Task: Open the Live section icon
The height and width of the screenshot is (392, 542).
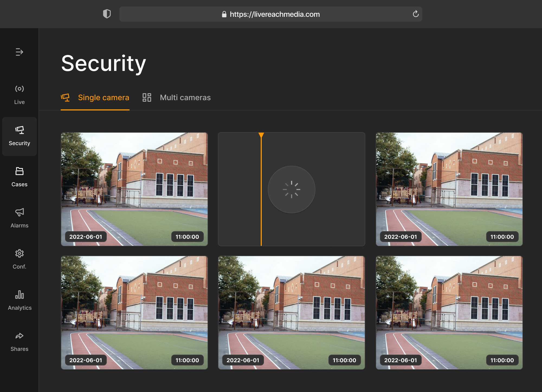Action: click(x=19, y=89)
